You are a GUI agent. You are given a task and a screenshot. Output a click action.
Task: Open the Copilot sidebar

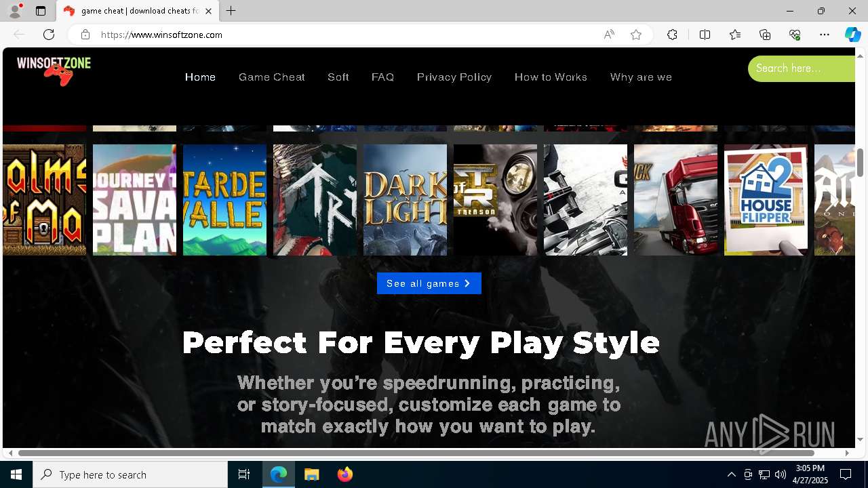coord(852,35)
